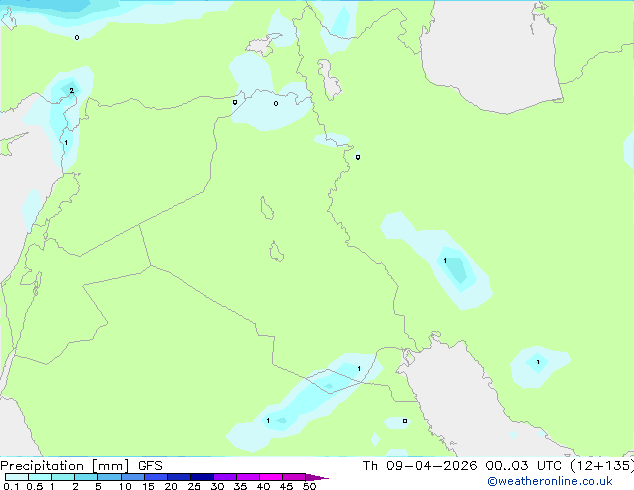Click the '35' legend scale value

[240, 486]
